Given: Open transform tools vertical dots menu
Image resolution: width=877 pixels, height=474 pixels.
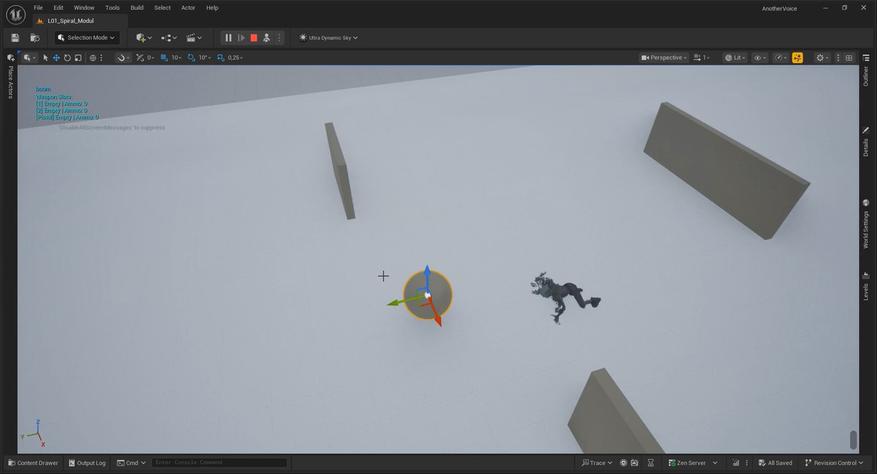Looking at the screenshot, I should [101, 58].
